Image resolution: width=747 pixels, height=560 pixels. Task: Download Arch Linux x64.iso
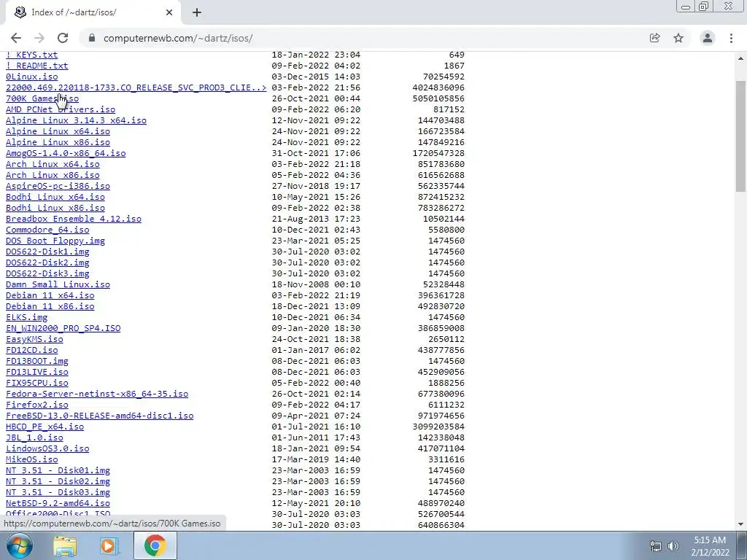coord(53,164)
